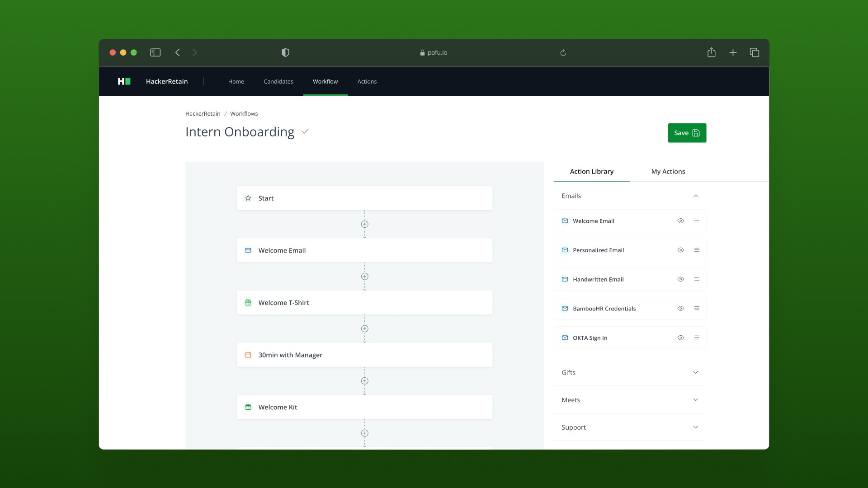868x488 pixels.
Task: Select the Welcome Email workflow step
Action: (x=364, y=250)
